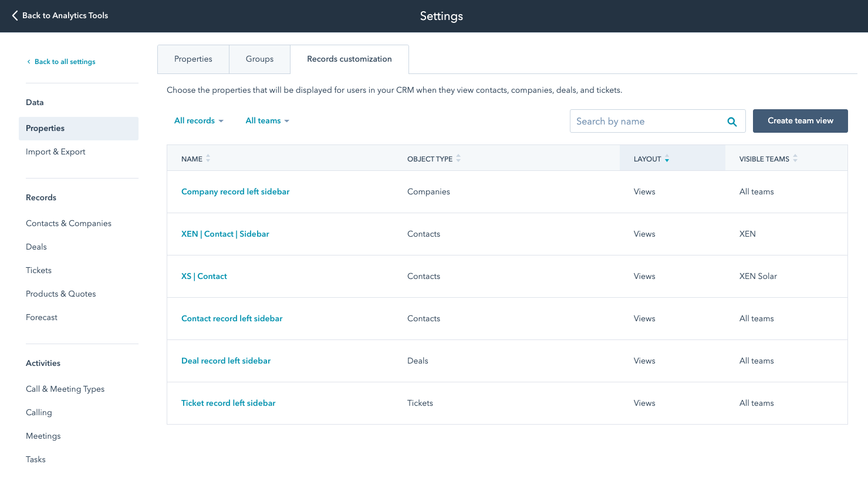This screenshot has height=481, width=868.
Task: Open the All records filter dropdown
Action: click(x=198, y=121)
